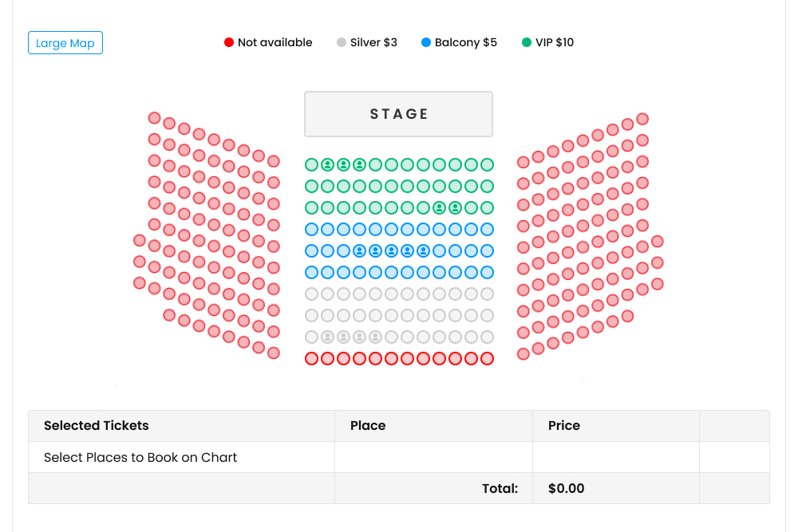Viewport: 798px width, 532px height.
Task: Click the Total $0.00 amount
Action: point(566,488)
